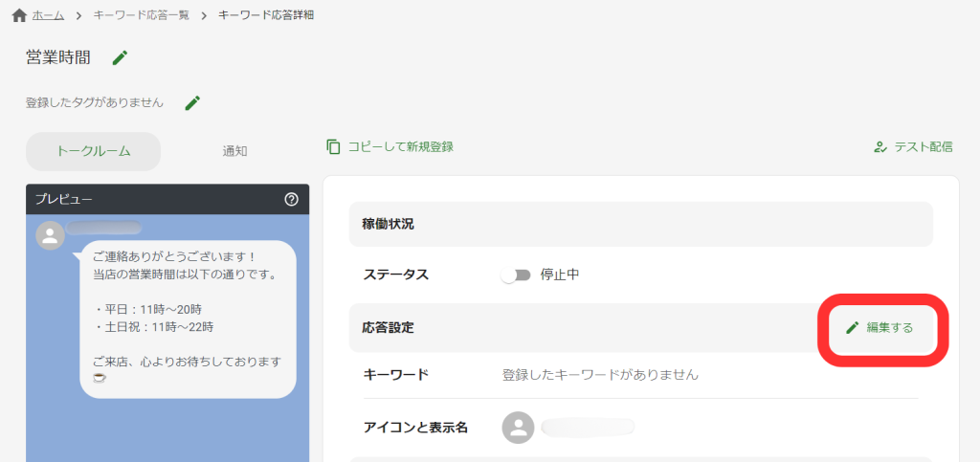Select the 営業時間 title text
The height and width of the screenshot is (462, 980).
[58, 58]
